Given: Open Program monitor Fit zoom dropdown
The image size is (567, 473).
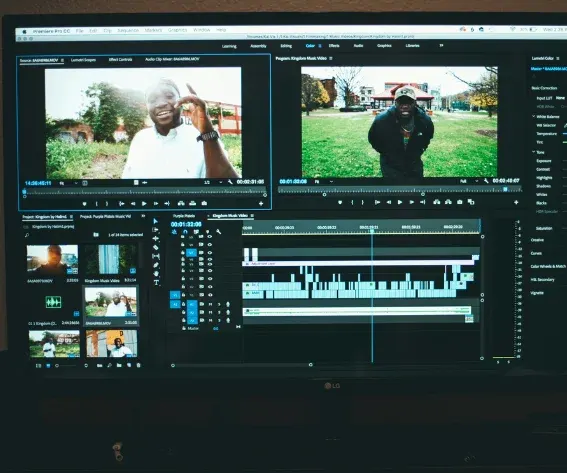Looking at the screenshot, I should (324, 182).
